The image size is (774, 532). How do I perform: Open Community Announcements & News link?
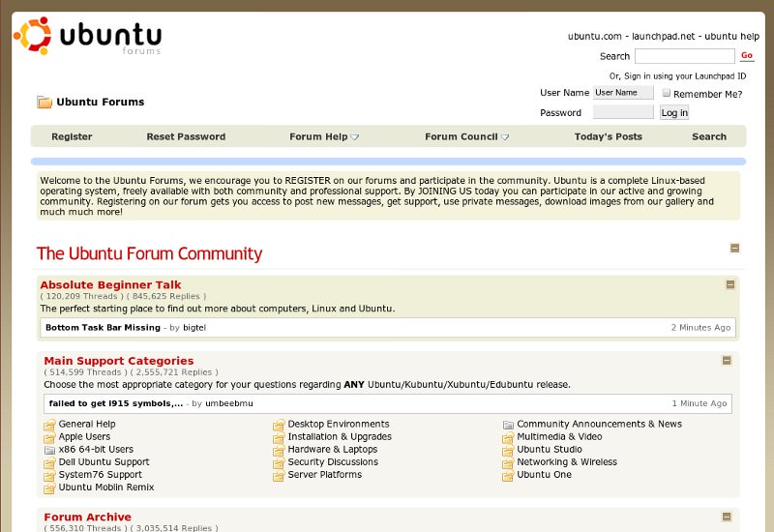599,424
